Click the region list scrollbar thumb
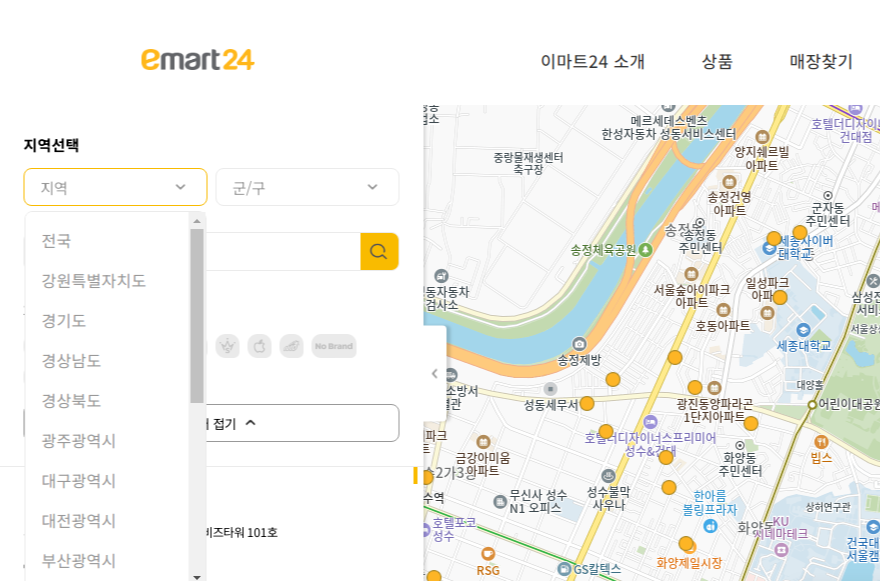The height and width of the screenshot is (581, 880). [x=197, y=315]
